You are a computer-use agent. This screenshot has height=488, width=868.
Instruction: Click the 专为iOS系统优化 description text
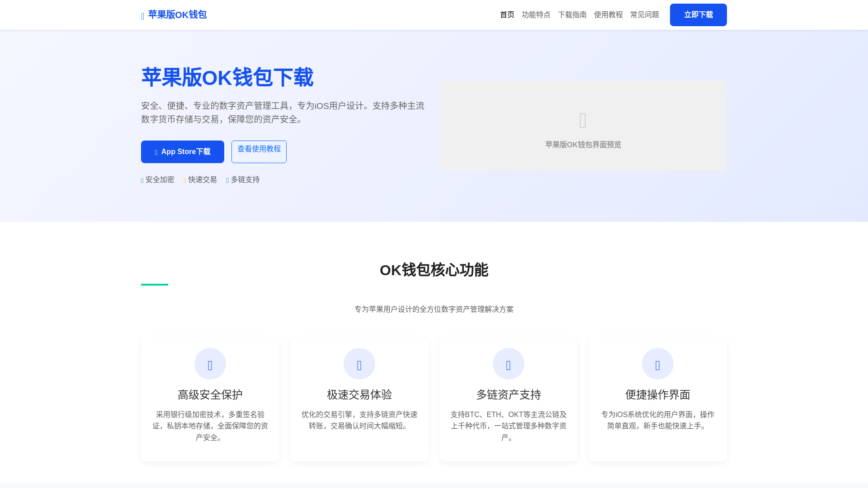coord(658,420)
